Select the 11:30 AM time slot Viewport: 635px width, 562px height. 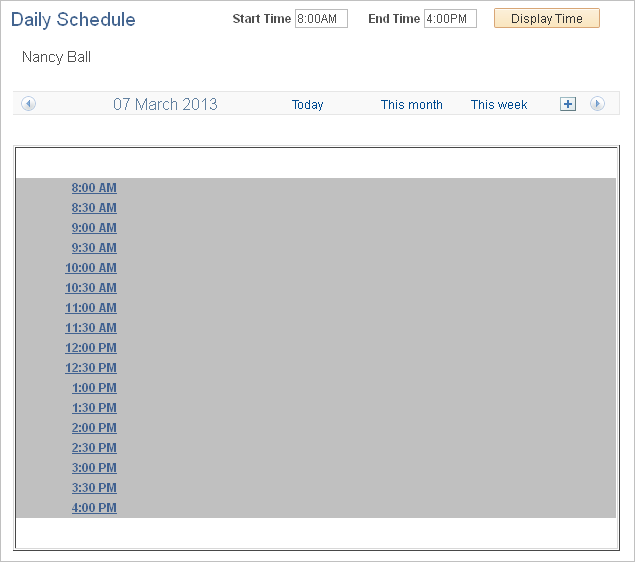(x=91, y=328)
